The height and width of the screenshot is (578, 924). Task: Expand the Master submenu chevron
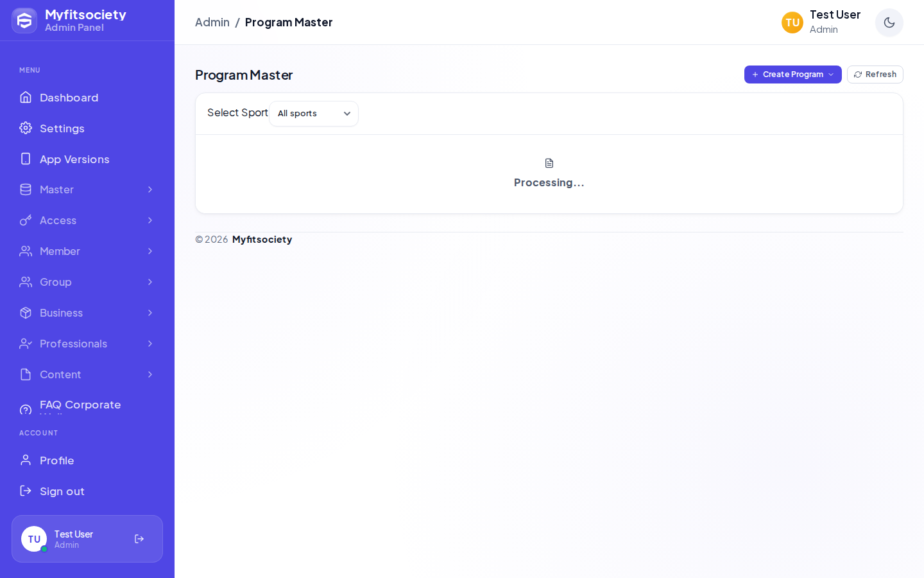point(150,189)
